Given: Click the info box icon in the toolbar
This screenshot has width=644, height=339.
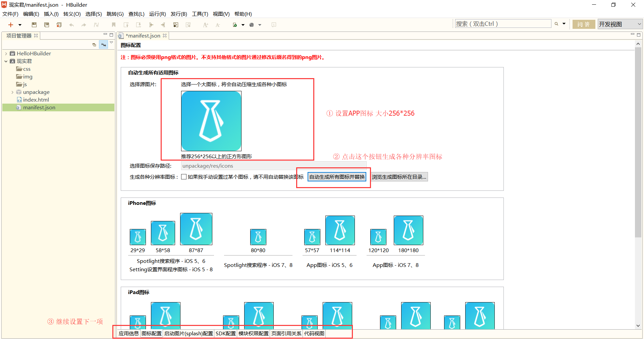Looking at the screenshot, I should point(274,25).
